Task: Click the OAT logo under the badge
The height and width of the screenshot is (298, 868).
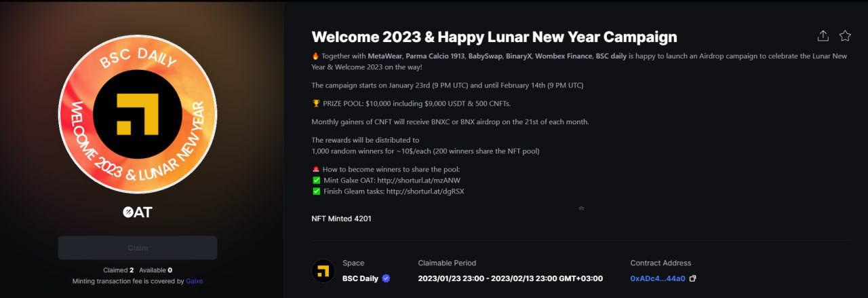Action: pyautogui.click(x=137, y=212)
